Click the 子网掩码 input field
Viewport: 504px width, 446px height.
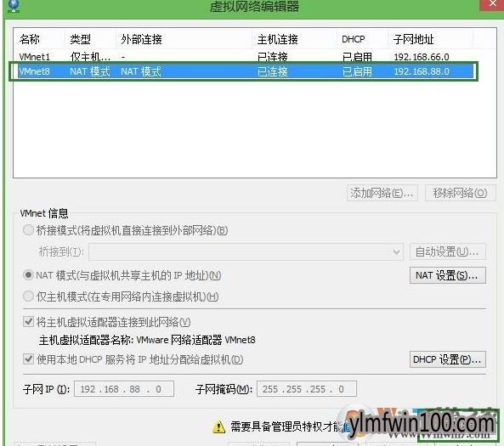pos(307,389)
